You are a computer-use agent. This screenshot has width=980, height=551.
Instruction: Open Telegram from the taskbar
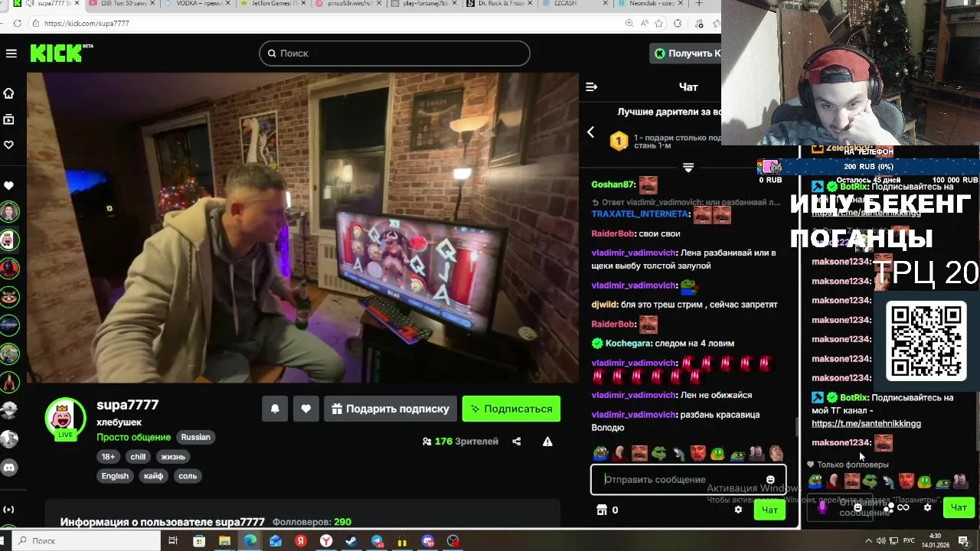(x=377, y=541)
